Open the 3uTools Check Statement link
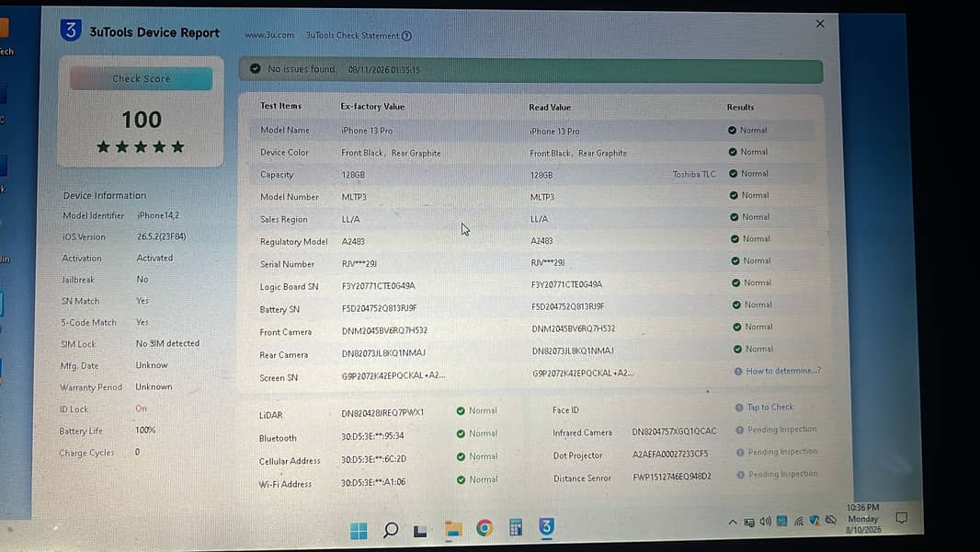Screen dimensions: 980x552 pos(352,36)
